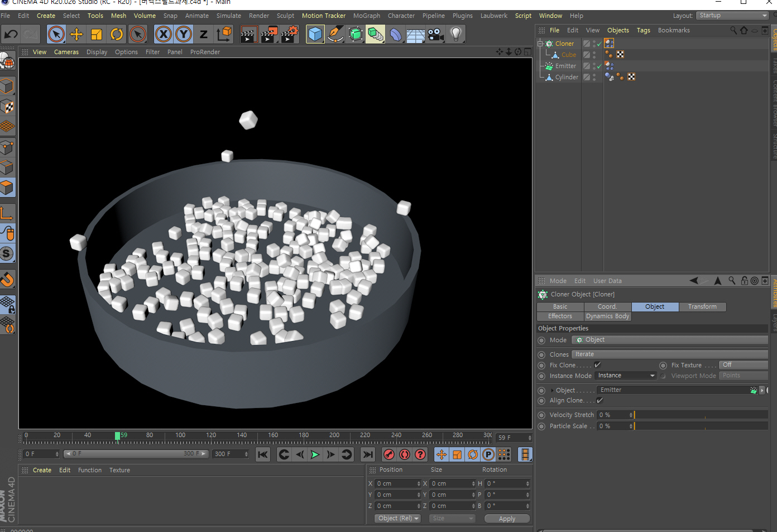Toggle Autokeying button
The height and width of the screenshot is (532, 777).
coord(405,454)
